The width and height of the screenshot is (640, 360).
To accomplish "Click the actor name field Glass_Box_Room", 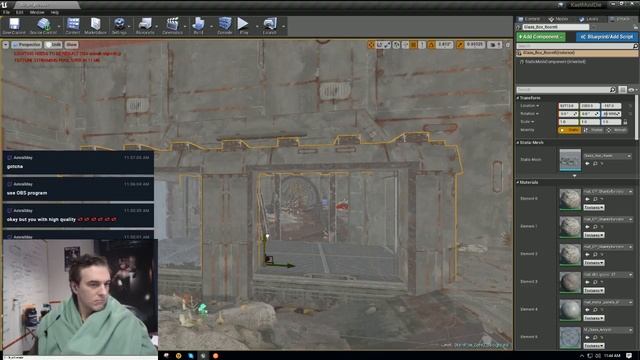I will click(556, 27).
